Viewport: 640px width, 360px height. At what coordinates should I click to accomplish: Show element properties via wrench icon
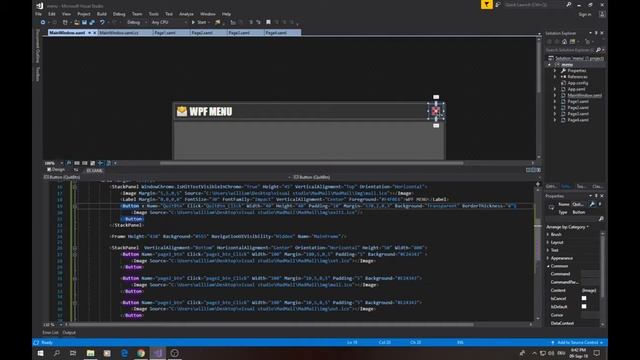pos(592,204)
